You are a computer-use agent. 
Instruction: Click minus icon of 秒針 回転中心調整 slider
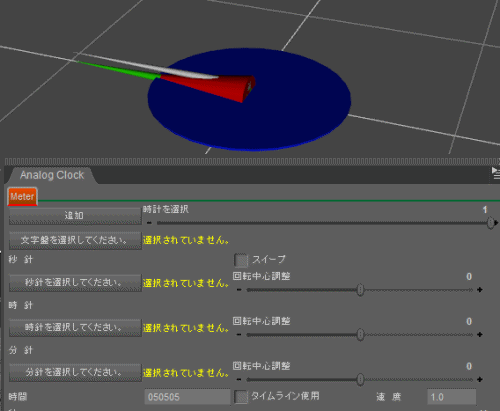[x=239, y=290]
